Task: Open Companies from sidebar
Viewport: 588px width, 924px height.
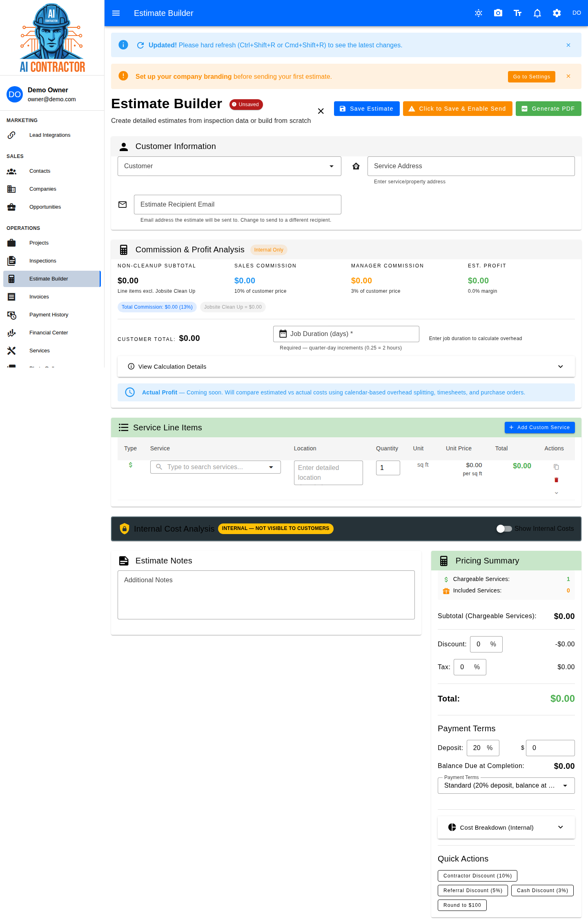Action: pyautogui.click(x=52, y=189)
